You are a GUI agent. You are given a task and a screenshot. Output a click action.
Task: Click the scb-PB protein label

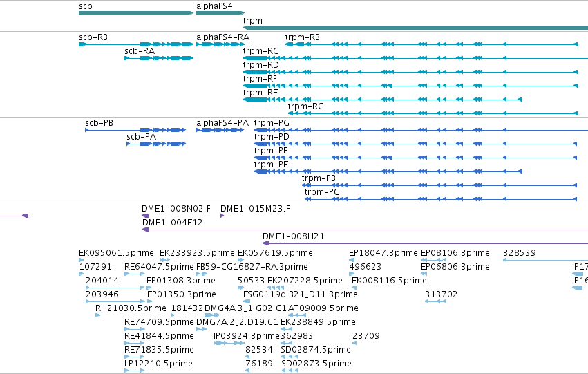tap(99, 123)
